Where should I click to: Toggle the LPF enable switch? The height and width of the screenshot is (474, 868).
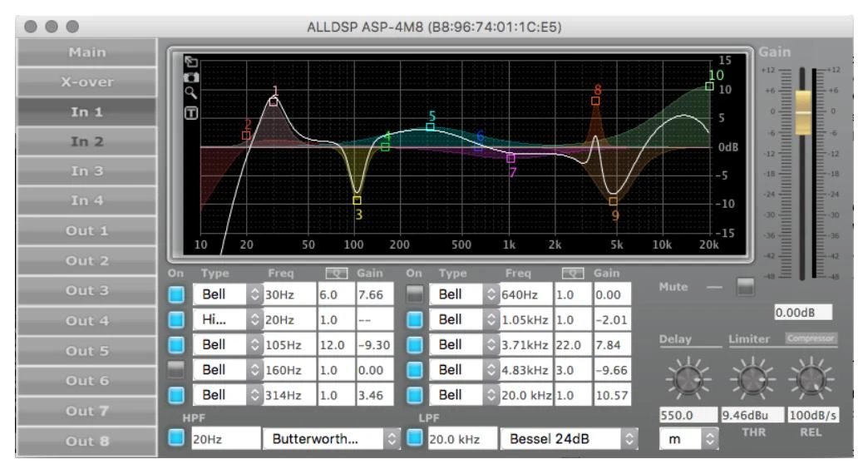tap(415, 438)
